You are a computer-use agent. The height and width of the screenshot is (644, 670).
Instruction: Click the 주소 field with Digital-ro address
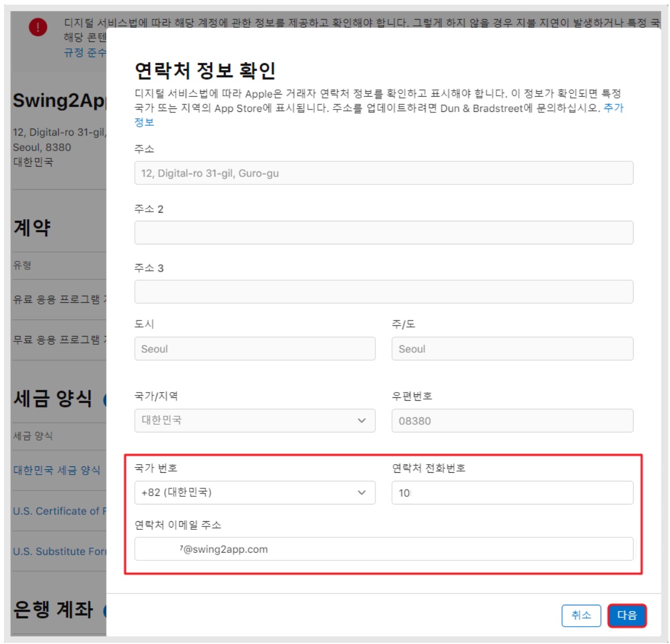pos(383,173)
